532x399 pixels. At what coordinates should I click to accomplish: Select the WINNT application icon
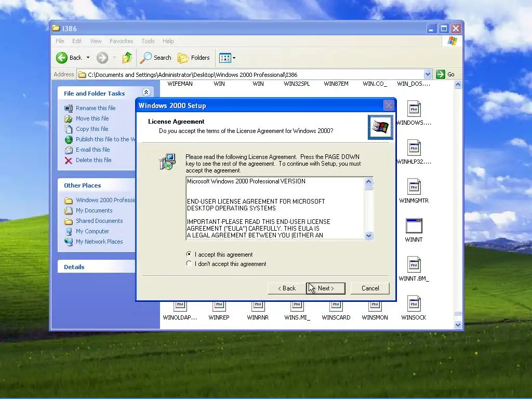414,225
